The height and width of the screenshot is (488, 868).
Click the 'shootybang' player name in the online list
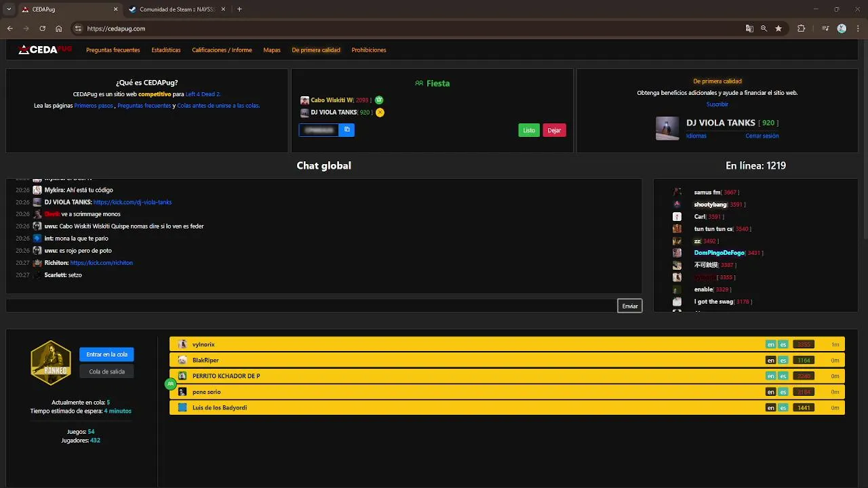(x=710, y=205)
